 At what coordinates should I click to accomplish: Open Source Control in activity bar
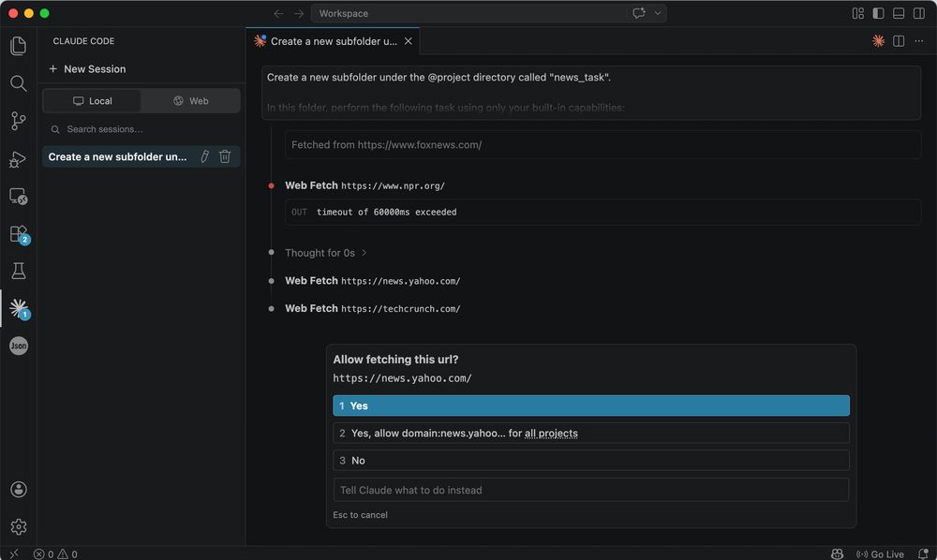click(18, 121)
